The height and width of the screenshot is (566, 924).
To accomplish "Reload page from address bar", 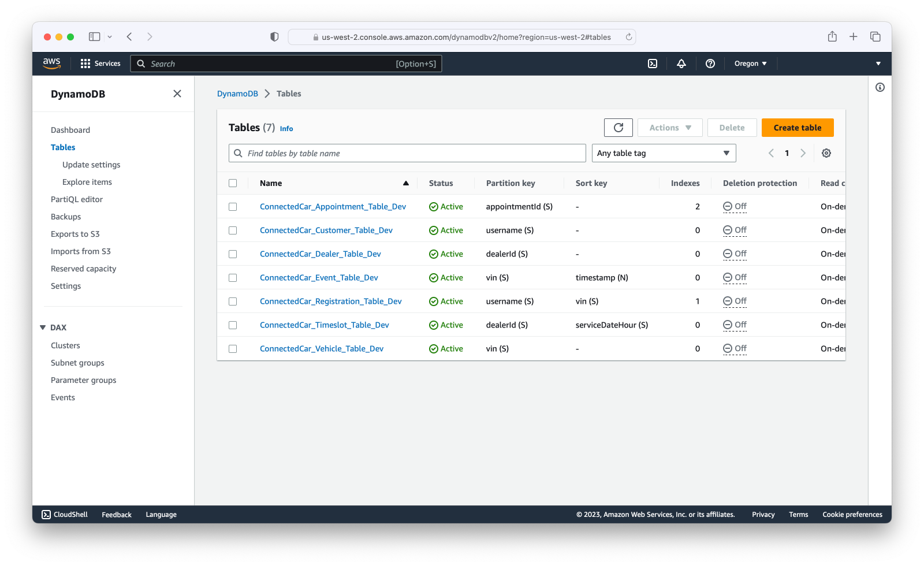I will [x=629, y=37].
